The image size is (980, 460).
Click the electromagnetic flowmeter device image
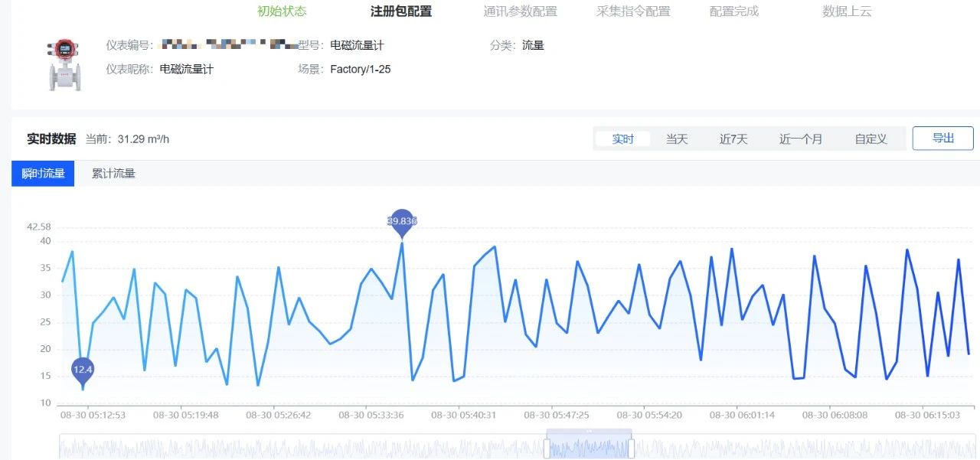pyautogui.click(x=64, y=64)
